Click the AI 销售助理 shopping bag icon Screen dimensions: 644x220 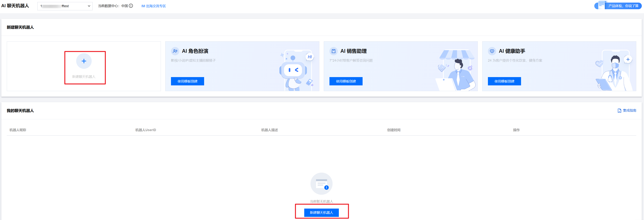point(333,51)
